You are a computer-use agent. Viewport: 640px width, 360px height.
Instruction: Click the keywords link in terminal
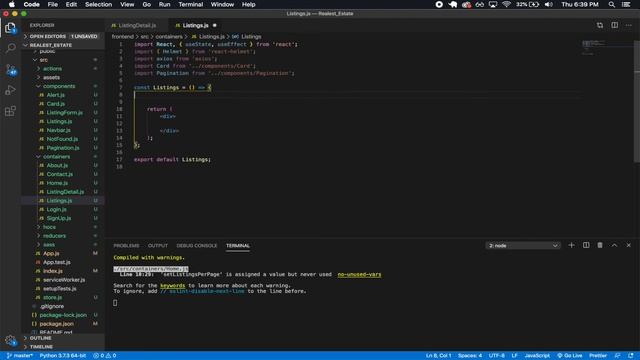click(x=173, y=285)
